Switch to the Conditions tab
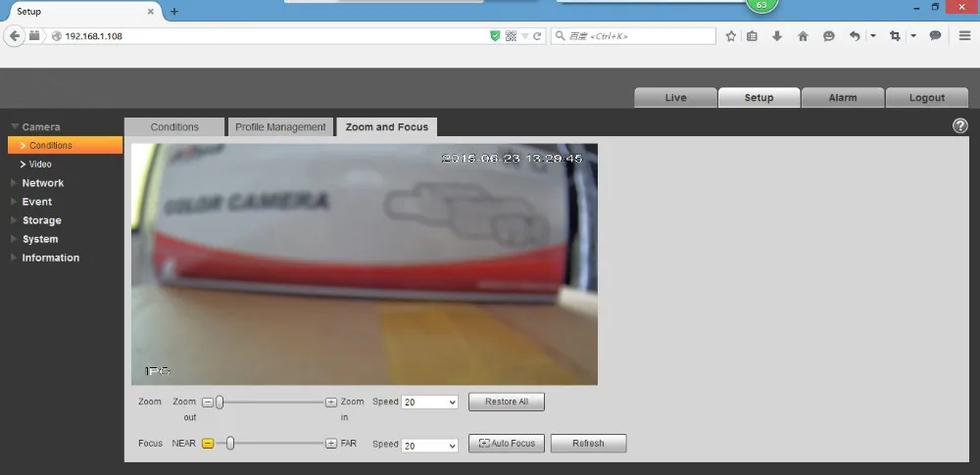The image size is (980, 475). 174,127
